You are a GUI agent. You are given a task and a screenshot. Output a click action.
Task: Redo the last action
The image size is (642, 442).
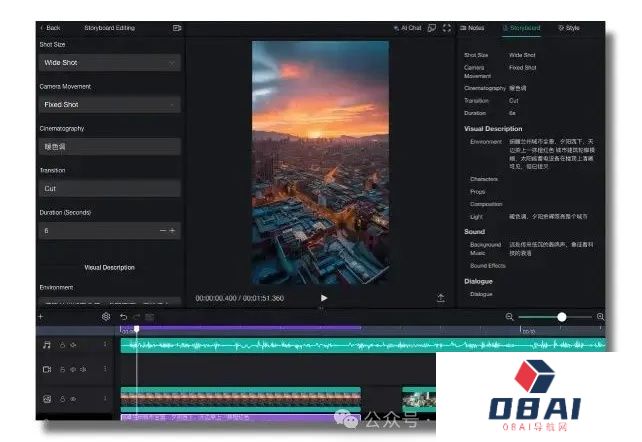tap(136, 317)
